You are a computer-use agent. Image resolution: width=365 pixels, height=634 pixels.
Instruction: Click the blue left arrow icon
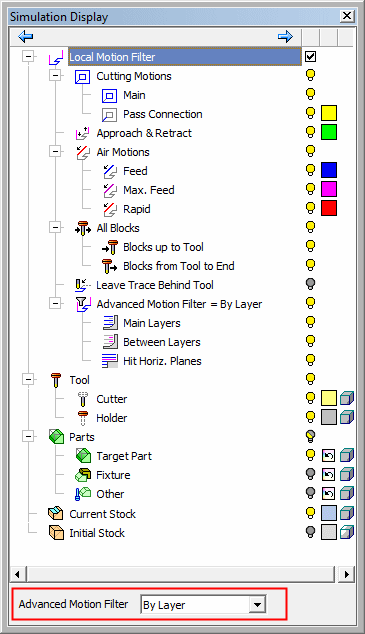(25, 37)
